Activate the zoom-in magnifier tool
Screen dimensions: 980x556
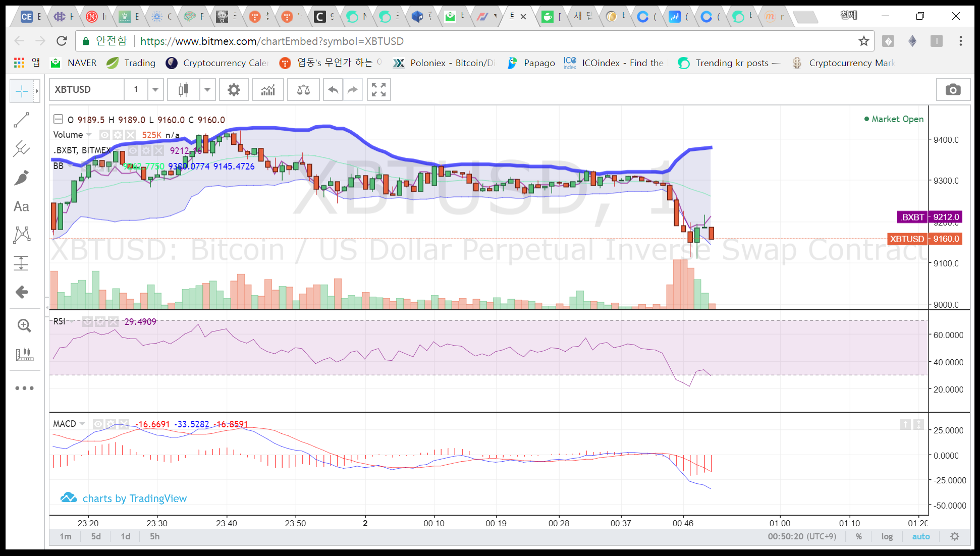[24, 325]
